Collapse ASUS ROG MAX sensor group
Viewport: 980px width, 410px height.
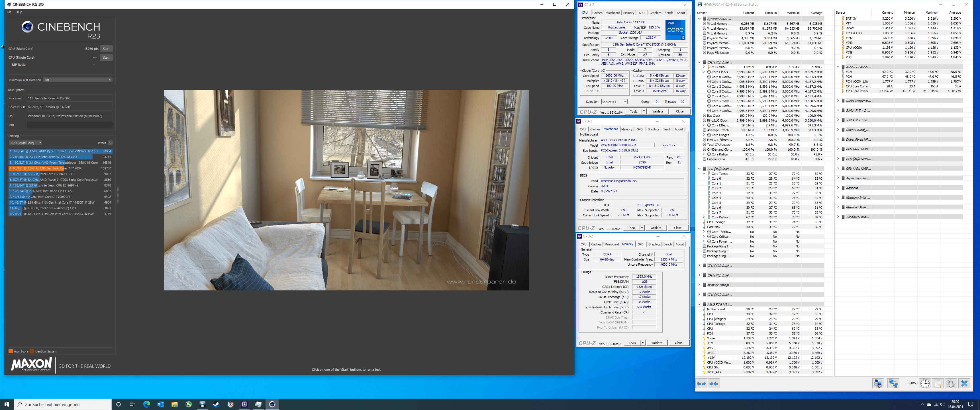(699, 304)
